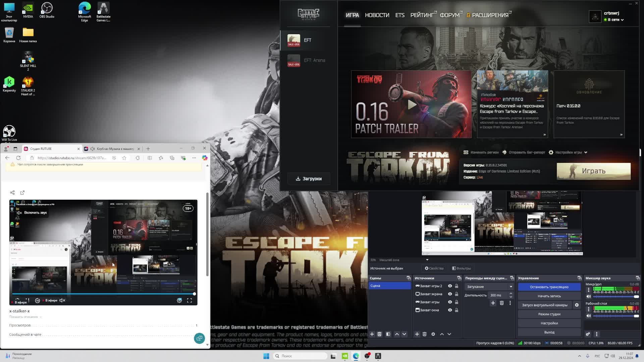Open advanced audio properties gears icon

coord(588,334)
